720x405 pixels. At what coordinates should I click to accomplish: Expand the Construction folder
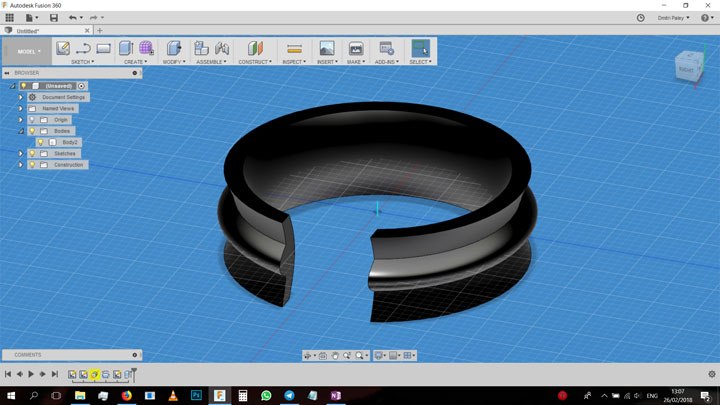coord(21,164)
